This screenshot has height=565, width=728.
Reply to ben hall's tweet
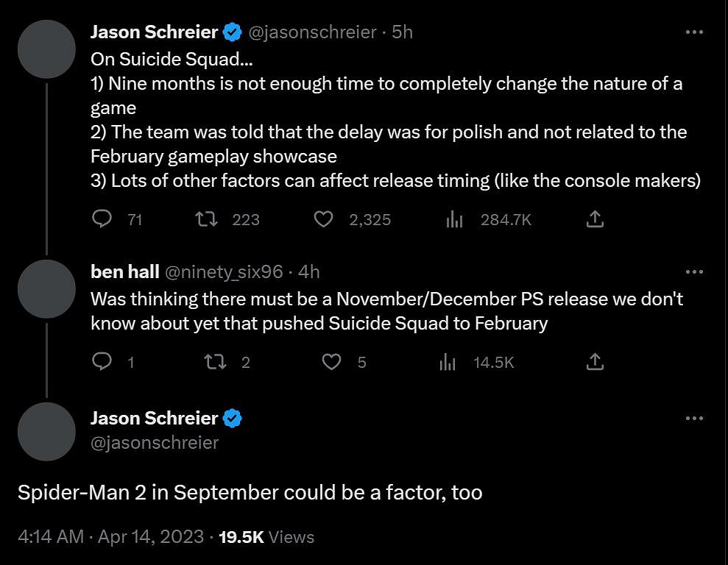[x=102, y=361]
